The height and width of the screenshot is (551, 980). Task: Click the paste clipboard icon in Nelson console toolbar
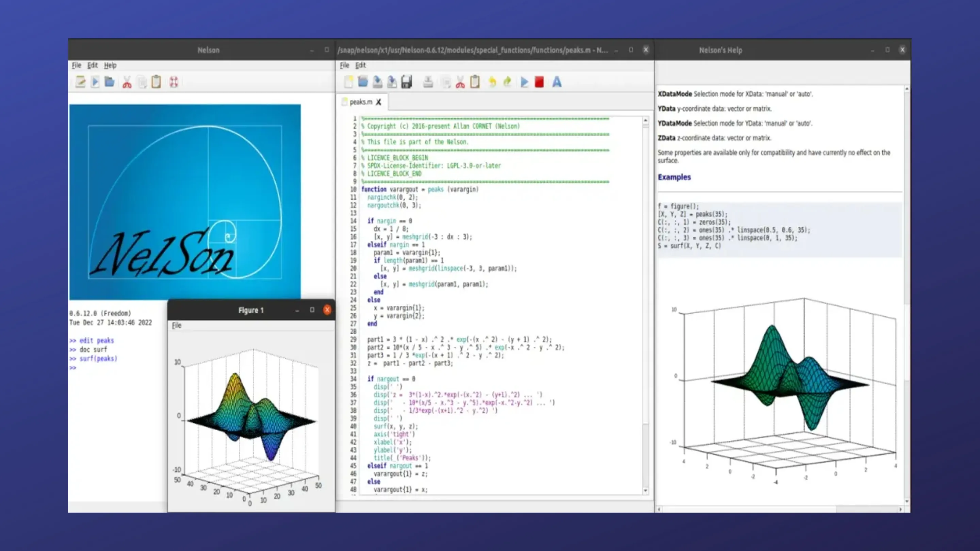(x=157, y=82)
